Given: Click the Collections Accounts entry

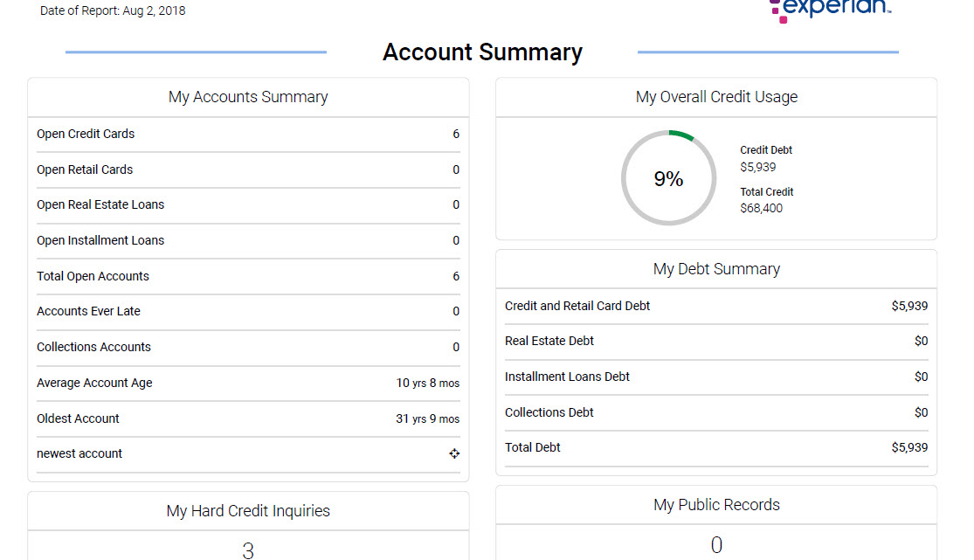Looking at the screenshot, I should 93,347.
